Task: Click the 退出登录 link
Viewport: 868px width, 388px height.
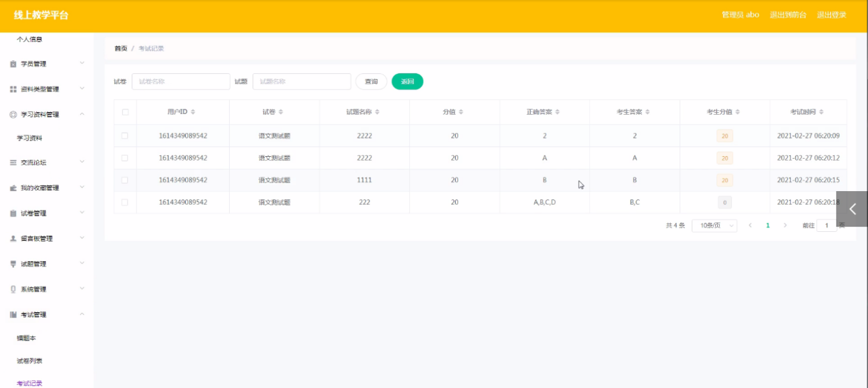Action: click(x=831, y=15)
